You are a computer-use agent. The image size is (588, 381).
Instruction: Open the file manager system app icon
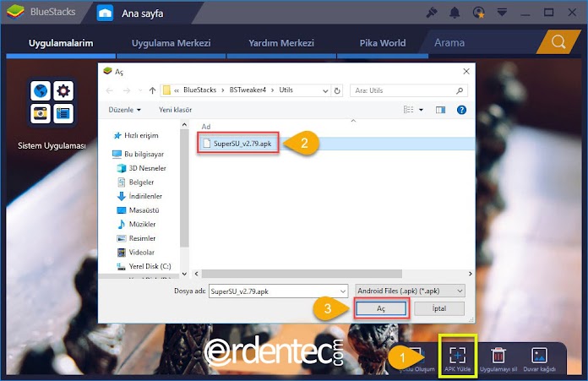click(x=63, y=113)
